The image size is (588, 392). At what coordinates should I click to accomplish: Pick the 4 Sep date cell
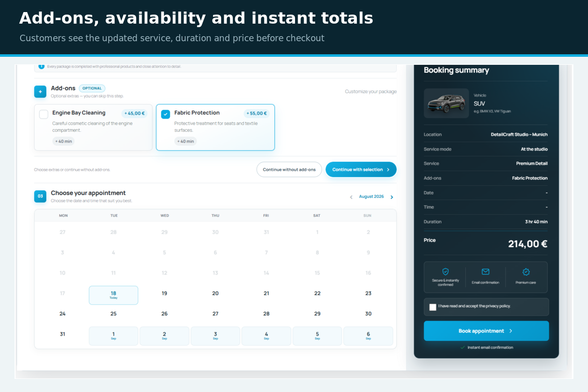pos(266,336)
